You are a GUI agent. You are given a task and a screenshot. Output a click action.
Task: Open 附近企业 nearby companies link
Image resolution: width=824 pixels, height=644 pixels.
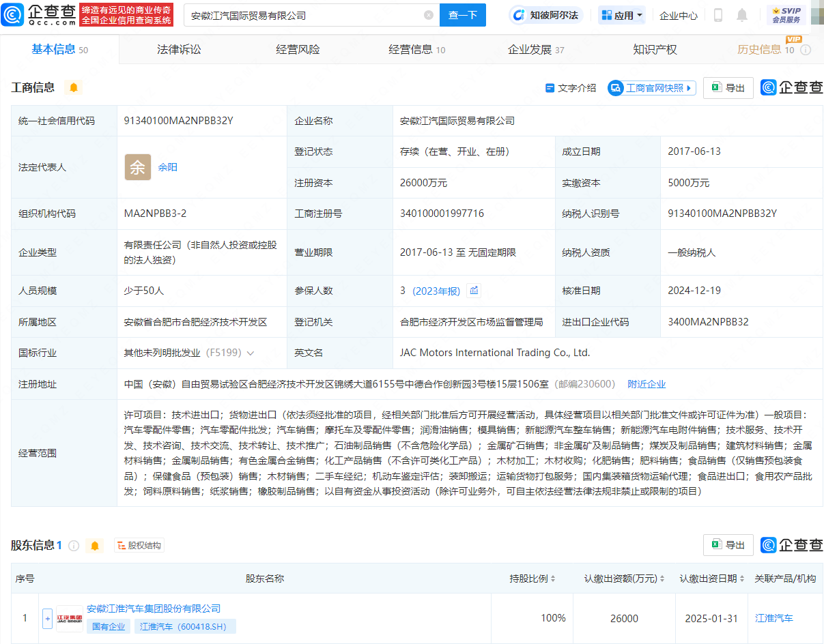pos(647,384)
